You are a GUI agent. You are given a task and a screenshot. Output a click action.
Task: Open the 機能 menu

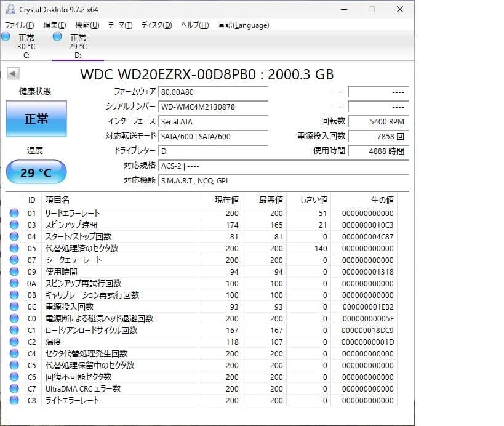[86, 25]
